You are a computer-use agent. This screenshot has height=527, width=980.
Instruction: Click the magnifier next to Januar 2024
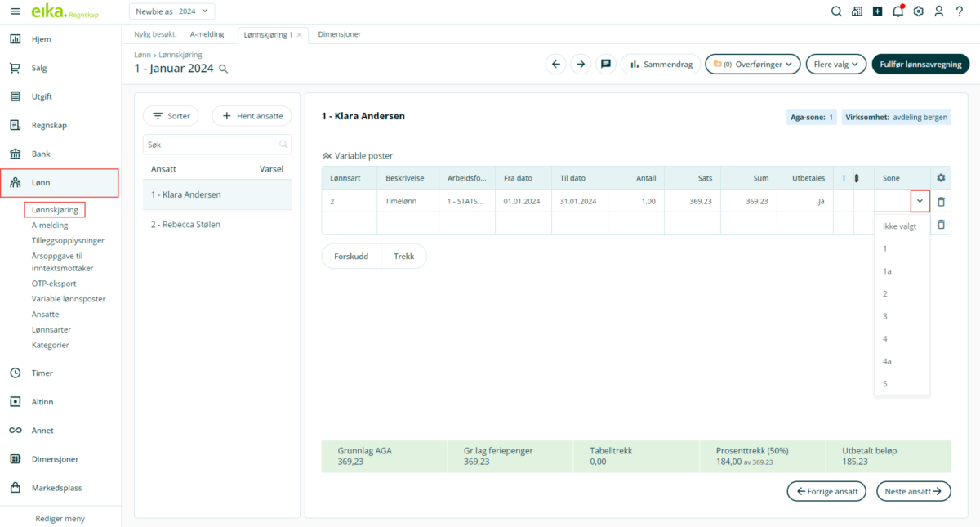click(224, 69)
